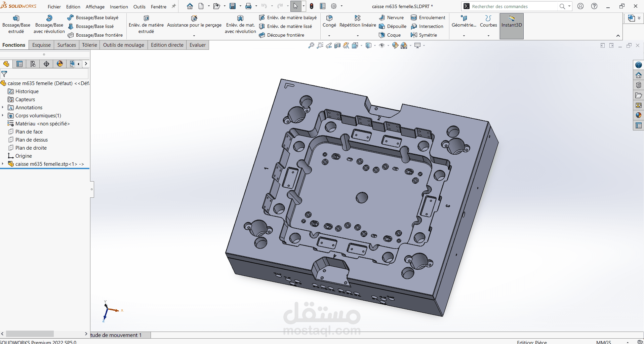Open the DisplayManager sphere tab
The height and width of the screenshot is (344, 644).
pos(60,64)
